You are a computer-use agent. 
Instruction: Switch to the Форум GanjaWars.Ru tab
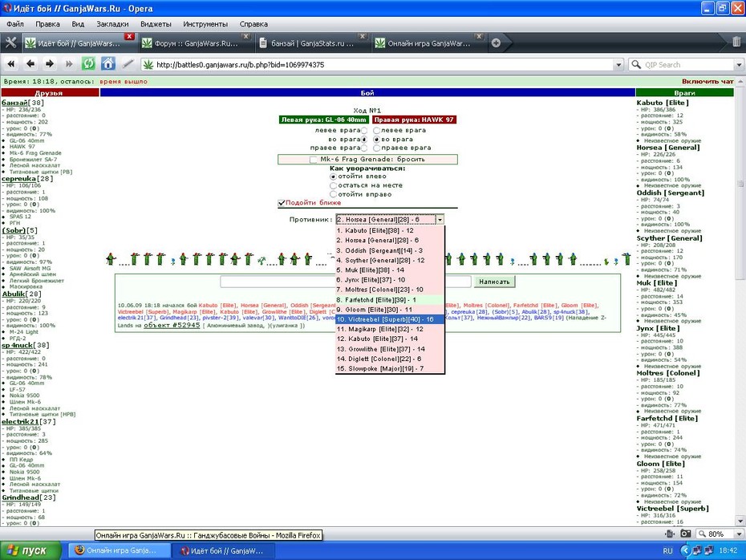click(x=196, y=43)
